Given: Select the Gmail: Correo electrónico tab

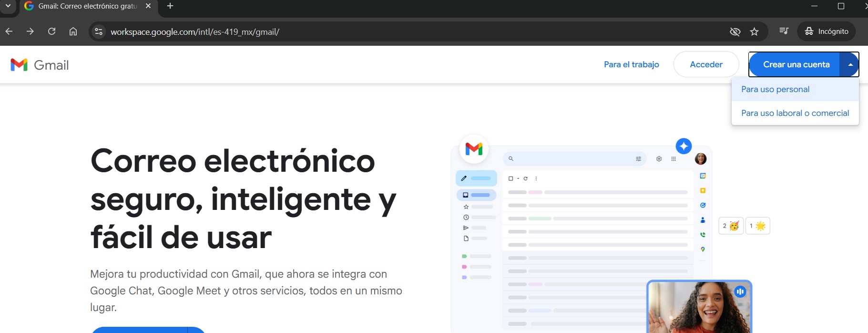Looking at the screenshot, I should coord(88,6).
